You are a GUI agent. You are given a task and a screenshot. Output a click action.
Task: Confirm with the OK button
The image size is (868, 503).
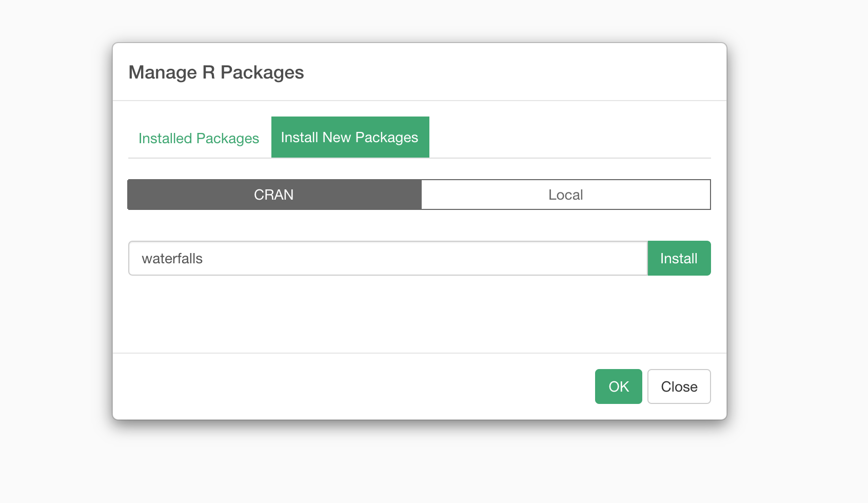(x=619, y=386)
